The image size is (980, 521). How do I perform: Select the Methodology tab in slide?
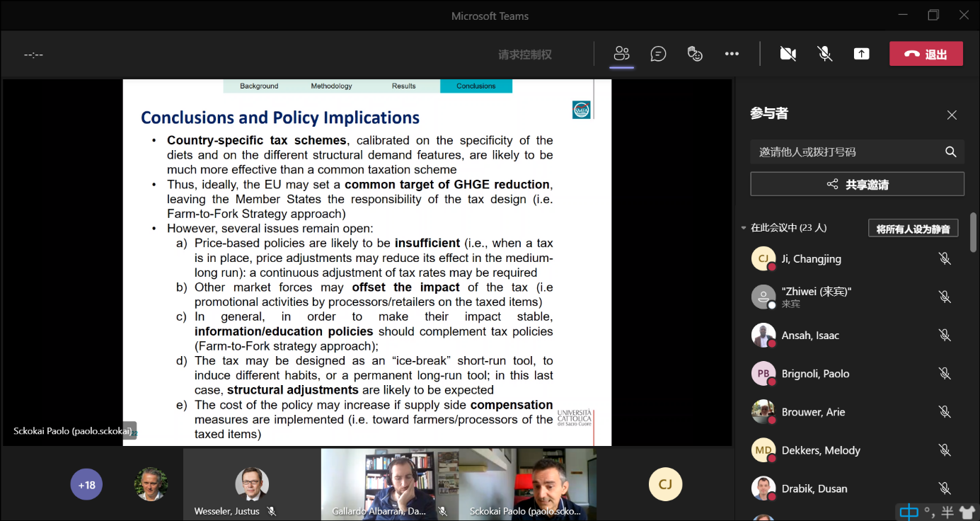331,86
